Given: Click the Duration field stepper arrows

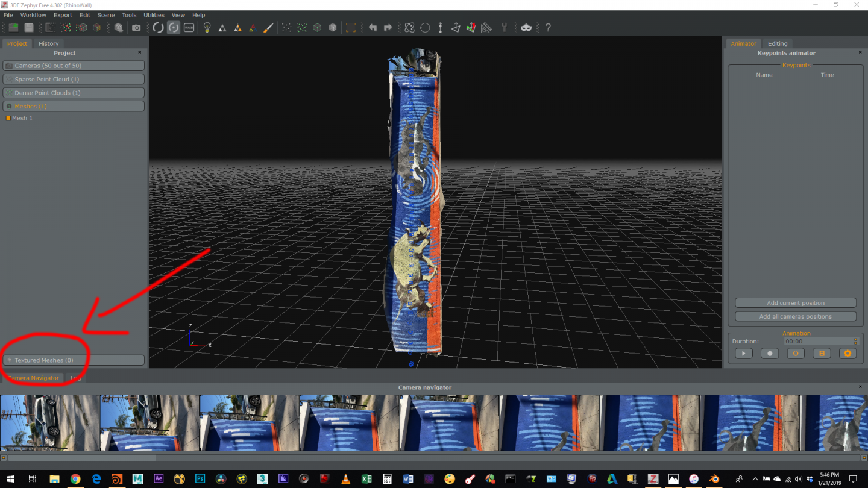Looking at the screenshot, I should pyautogui.click(x=855, y=341).
